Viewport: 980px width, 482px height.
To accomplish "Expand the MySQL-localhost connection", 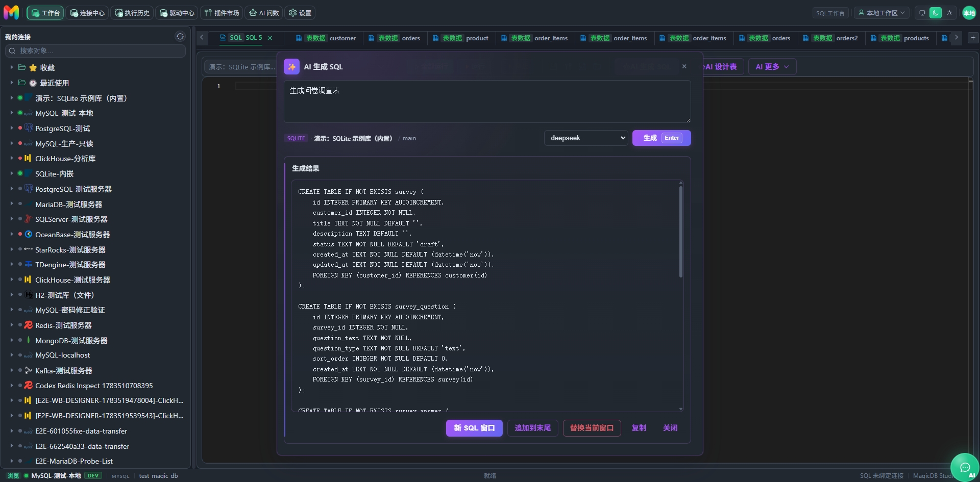I will [12, 355].
